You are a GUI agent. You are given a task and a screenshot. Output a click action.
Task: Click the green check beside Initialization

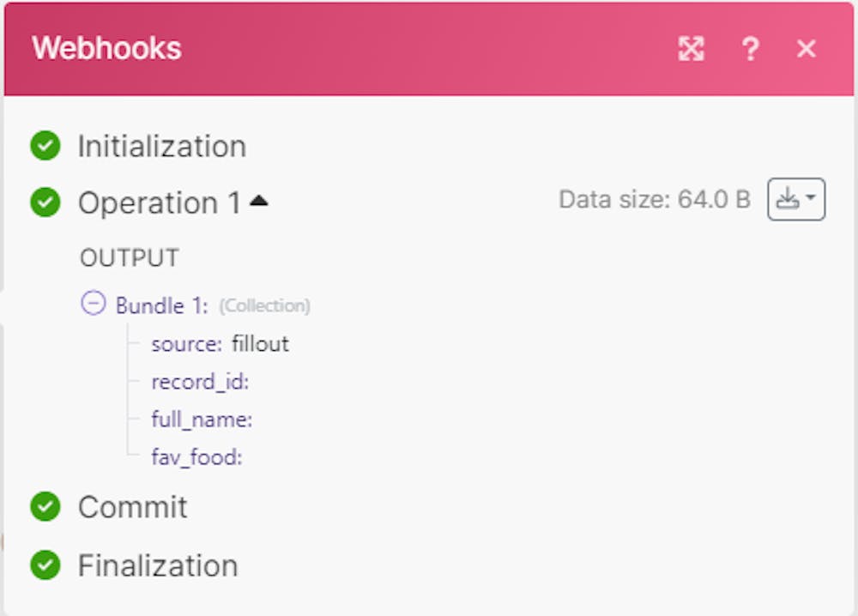(x=45, y=146)
